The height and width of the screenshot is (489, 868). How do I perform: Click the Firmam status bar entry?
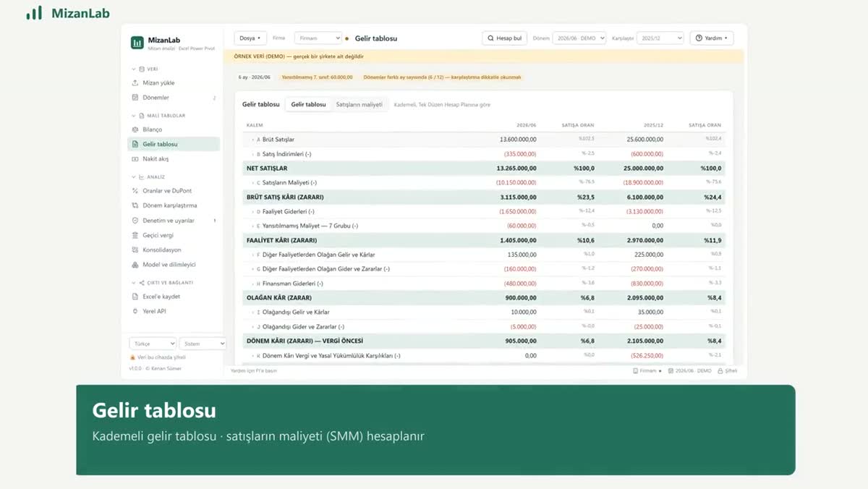647,370
